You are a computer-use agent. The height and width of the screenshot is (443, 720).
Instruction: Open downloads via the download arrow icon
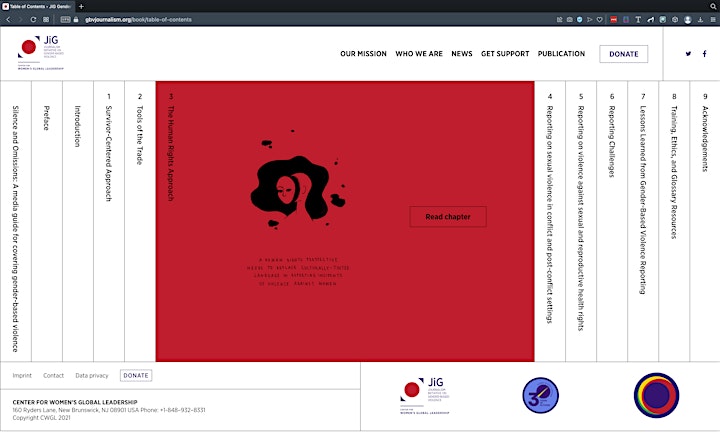700,20
